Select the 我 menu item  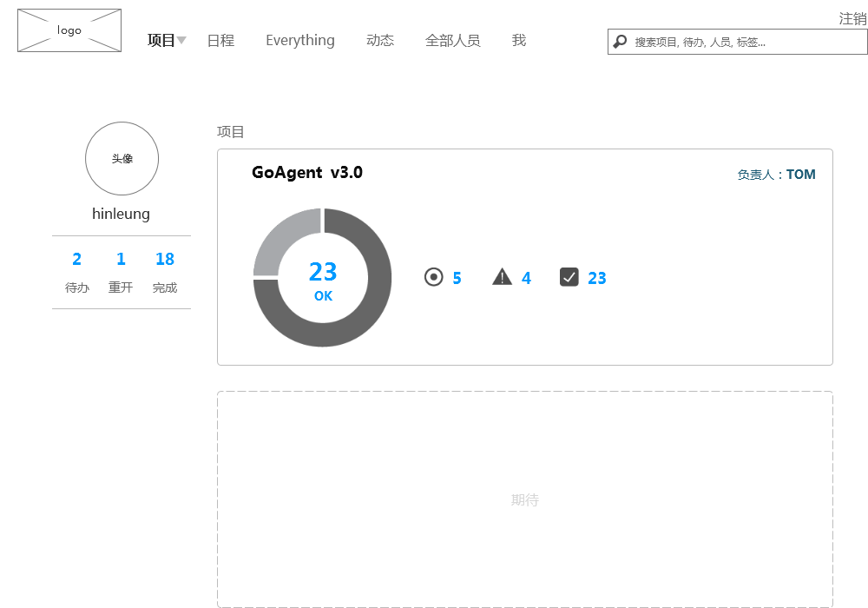click(519, 40)
